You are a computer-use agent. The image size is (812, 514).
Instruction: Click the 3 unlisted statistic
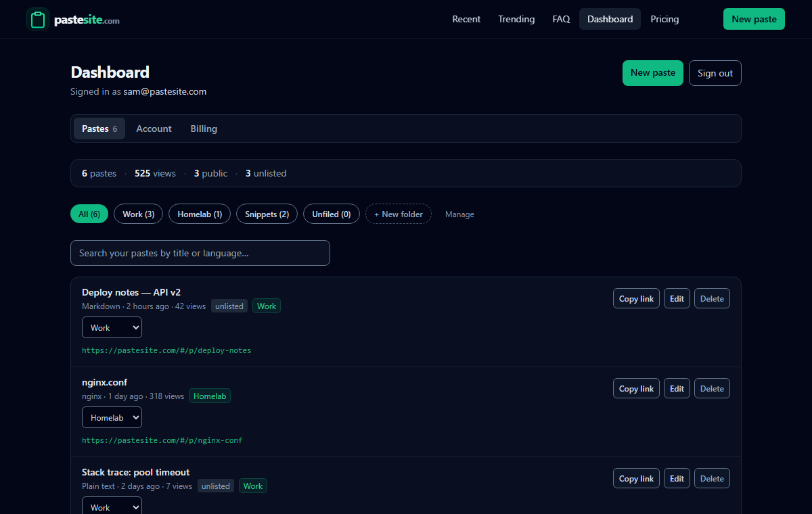[266, 173]
